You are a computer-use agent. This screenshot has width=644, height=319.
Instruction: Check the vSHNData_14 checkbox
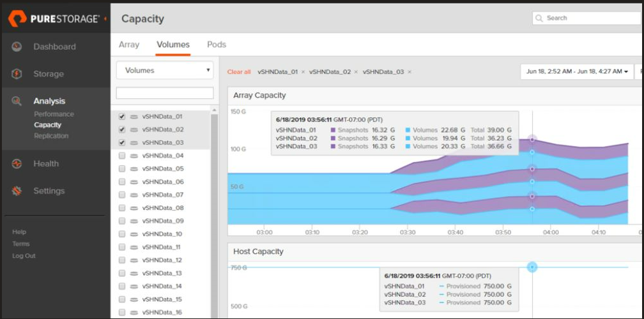122,286
